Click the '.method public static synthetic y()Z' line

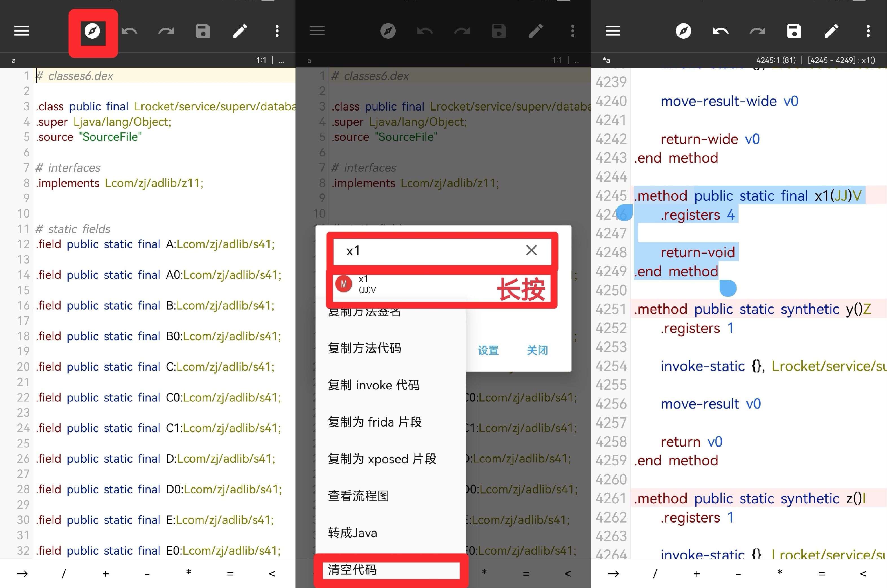coord(752,309)
